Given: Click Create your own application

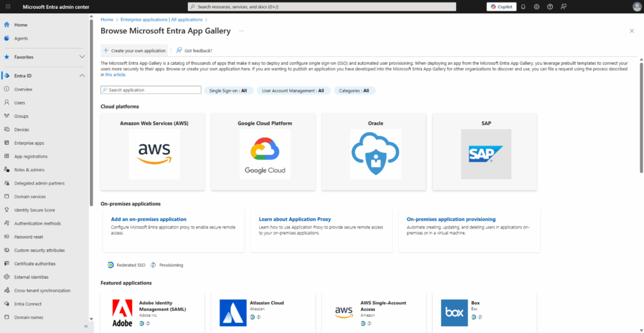Looking at the screenshot, I should [x=135, y=50].
